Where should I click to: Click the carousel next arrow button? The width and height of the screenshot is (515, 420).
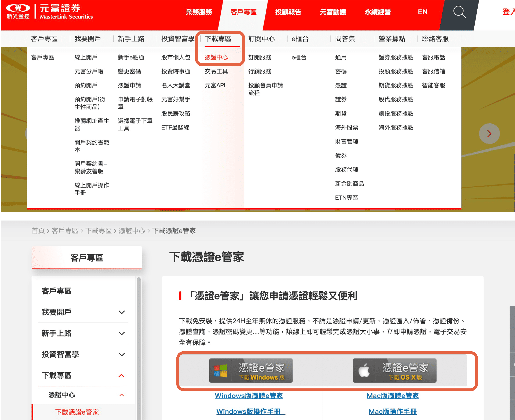tap(489, 133)
